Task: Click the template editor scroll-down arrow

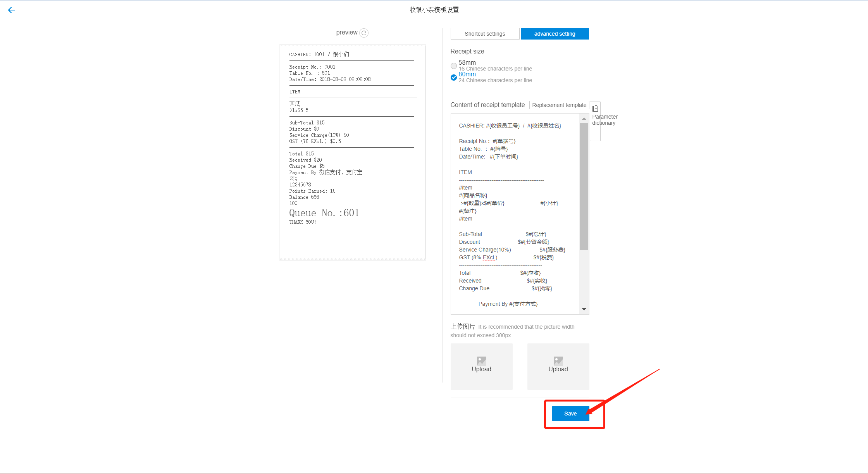Action: coord(584,309)
